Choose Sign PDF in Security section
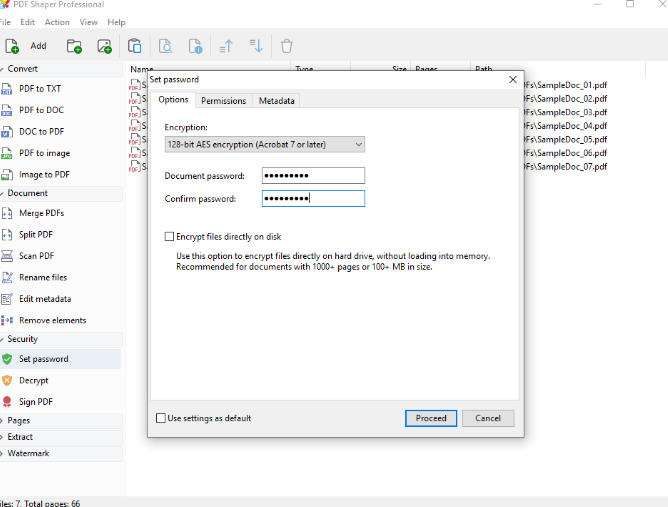Viewport: 668px width, 507px height. coord(36,402)
